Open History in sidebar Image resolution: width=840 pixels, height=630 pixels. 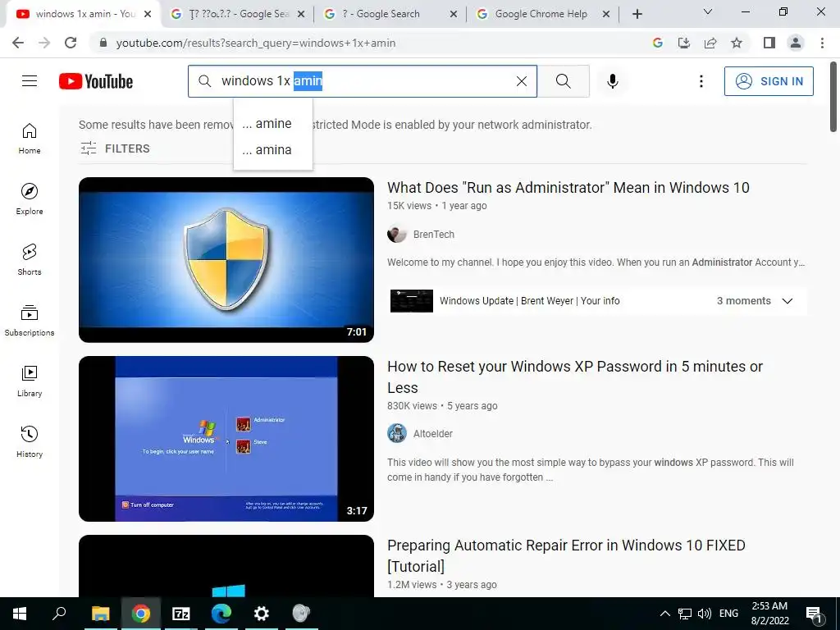30,441
